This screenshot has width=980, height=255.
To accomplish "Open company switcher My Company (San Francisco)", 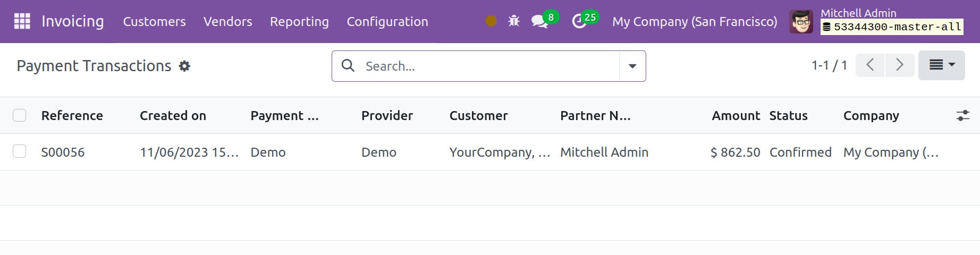I will (695, 22).
